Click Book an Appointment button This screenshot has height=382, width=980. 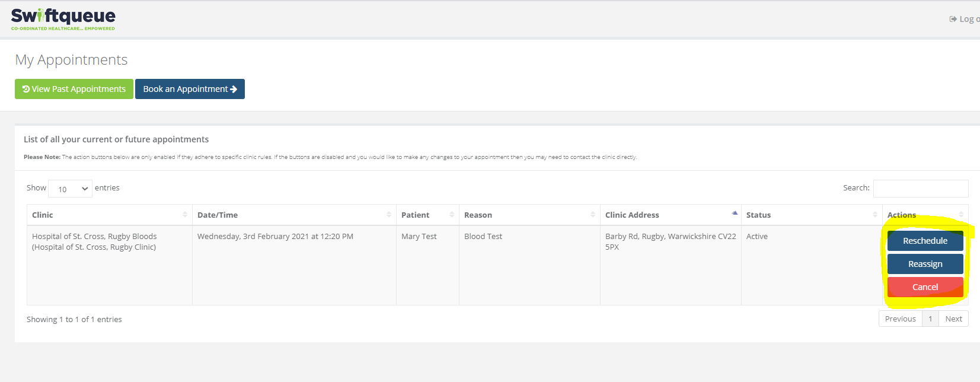pyautogui.click(x=190, y=89)
